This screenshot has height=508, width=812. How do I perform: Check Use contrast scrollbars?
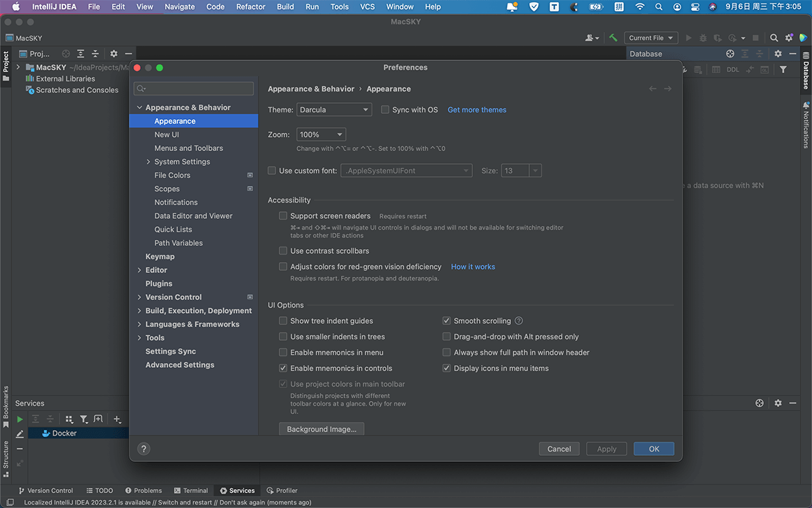[x=284, y=251]
